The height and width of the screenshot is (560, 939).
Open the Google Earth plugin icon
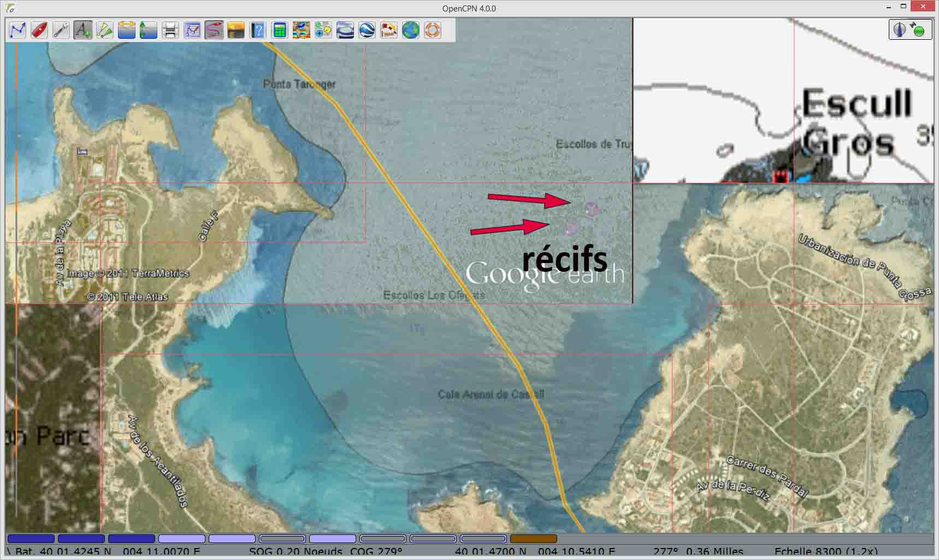click(x=367, y=30)
